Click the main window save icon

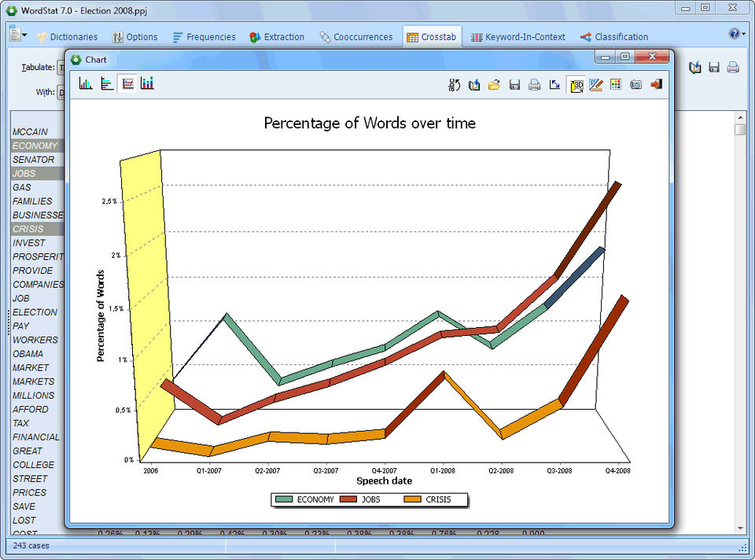click(x=714, y=68)
